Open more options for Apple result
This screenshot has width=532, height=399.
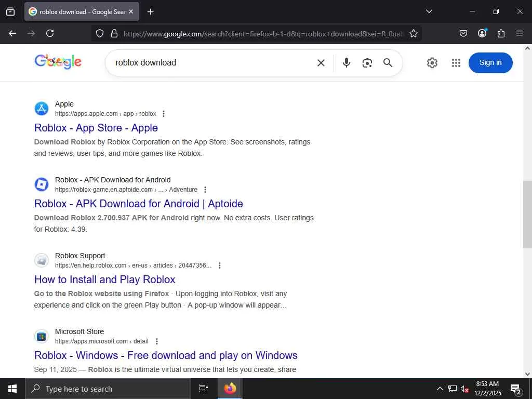pyautogui.click(x=164, y=114)
